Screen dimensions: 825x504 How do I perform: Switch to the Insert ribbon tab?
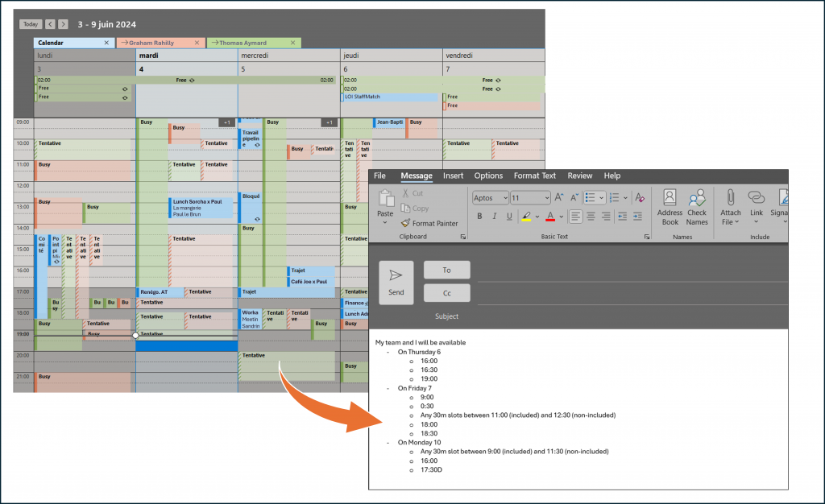pyautogui.click(x=453, y=176)
